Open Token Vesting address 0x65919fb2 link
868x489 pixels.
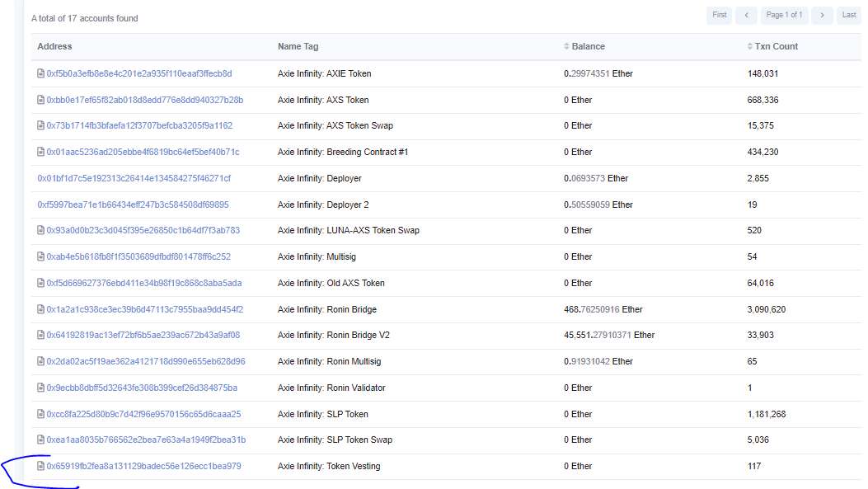143,466
